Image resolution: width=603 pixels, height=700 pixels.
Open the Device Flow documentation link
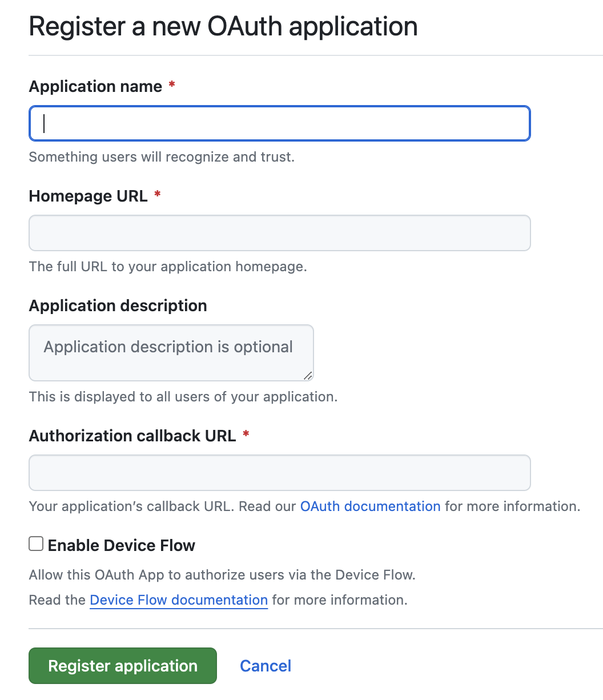(179, 600)
